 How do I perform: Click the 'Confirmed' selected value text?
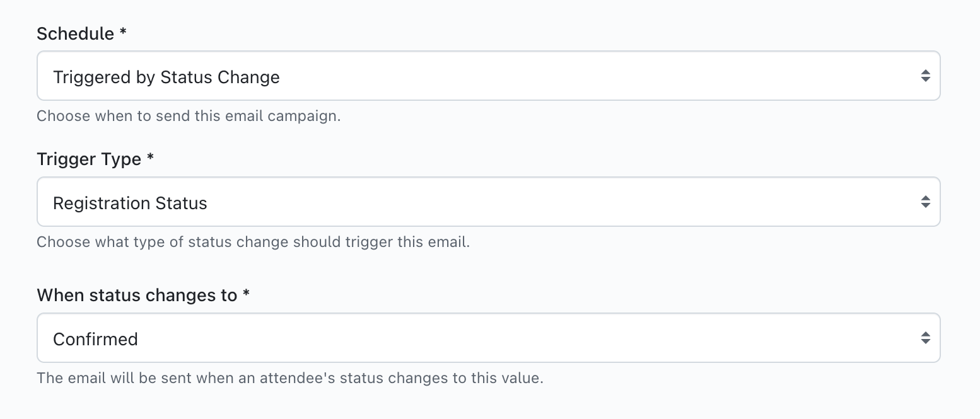coord(95,339)
